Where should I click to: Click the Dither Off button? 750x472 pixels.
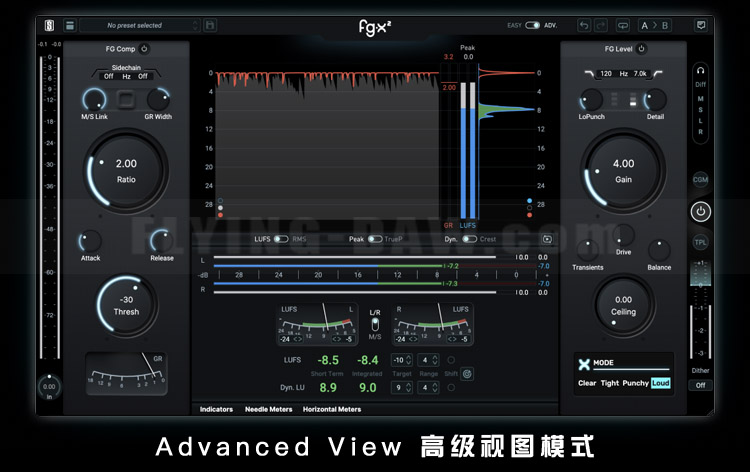pyautogui.click(x=700, y=385)
